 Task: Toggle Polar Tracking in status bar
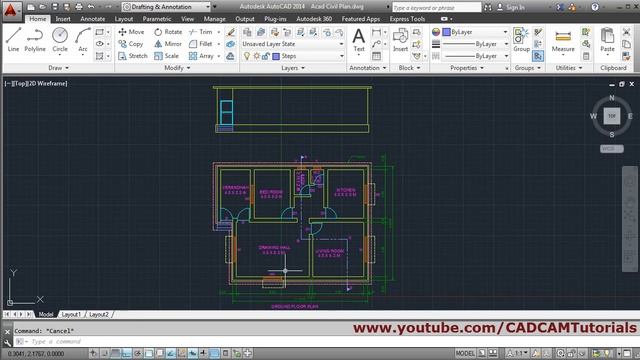point(138,353)
